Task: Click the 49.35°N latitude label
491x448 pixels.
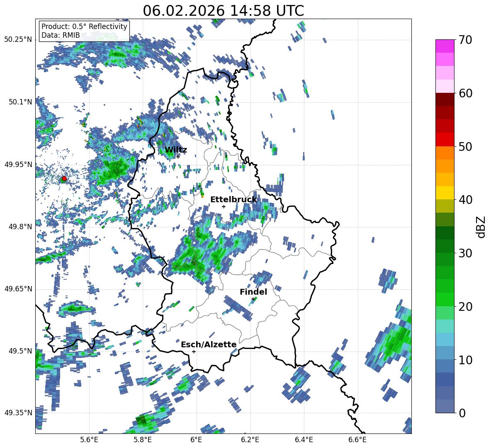Action: tap(18, 413)
